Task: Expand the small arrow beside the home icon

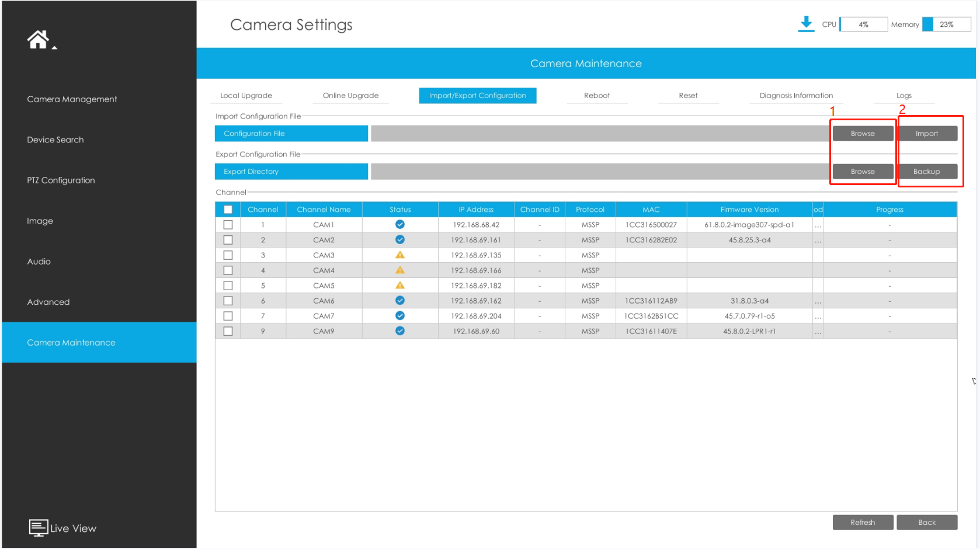Action: [54, 48]
